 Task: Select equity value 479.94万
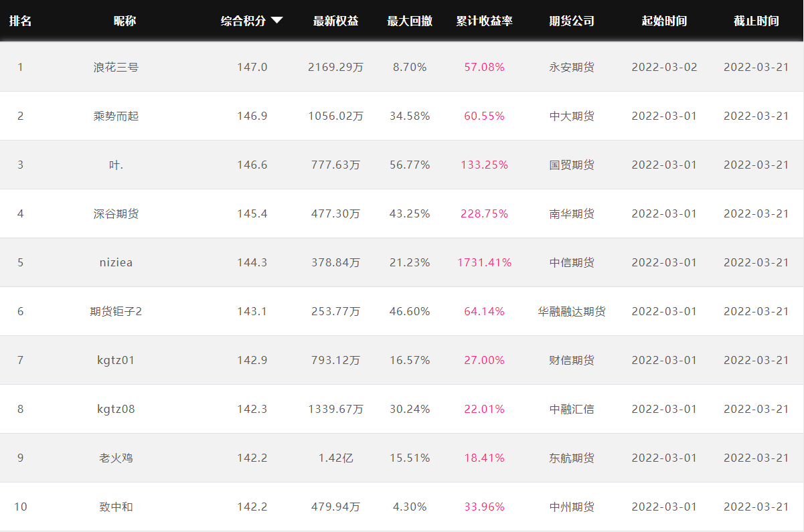click(336, 507)
